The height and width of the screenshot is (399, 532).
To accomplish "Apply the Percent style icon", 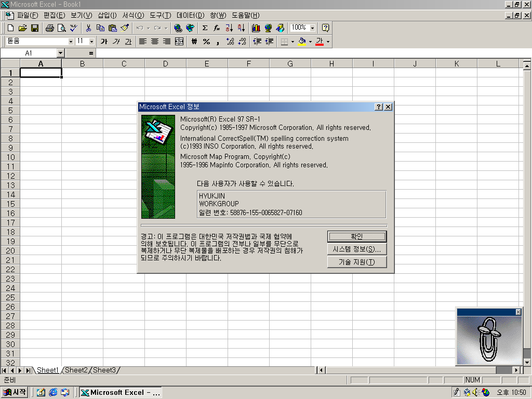I will pos(206,42).
